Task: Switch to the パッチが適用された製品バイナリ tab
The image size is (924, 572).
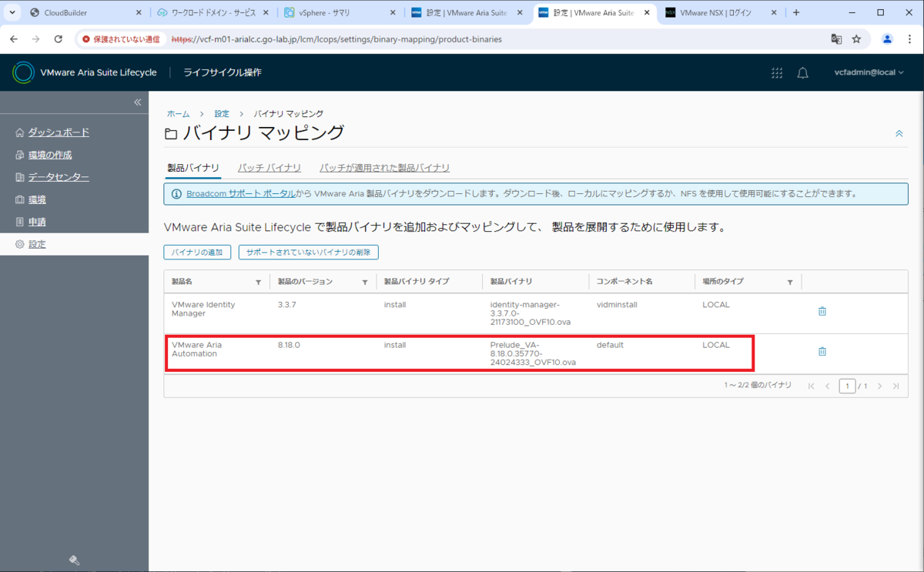Action: 384,168
